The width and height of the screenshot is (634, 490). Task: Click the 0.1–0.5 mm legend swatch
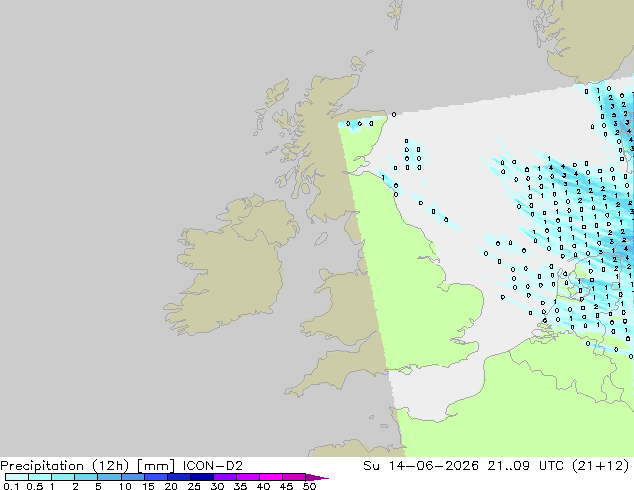(17, 477)
